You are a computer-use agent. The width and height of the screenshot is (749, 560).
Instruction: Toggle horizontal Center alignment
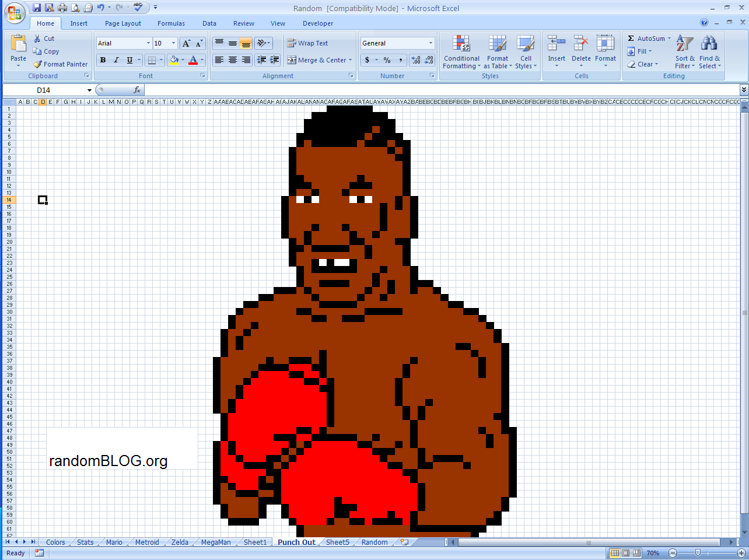click(x=233, y=60)
